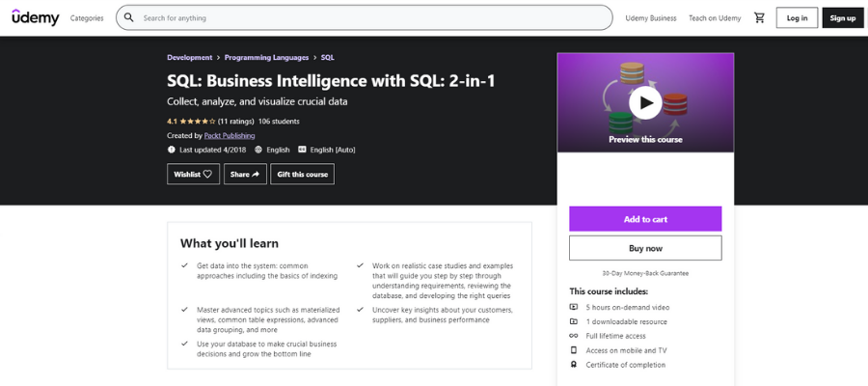
Task: Click the Log in button
Action: (x=797, y=17)
